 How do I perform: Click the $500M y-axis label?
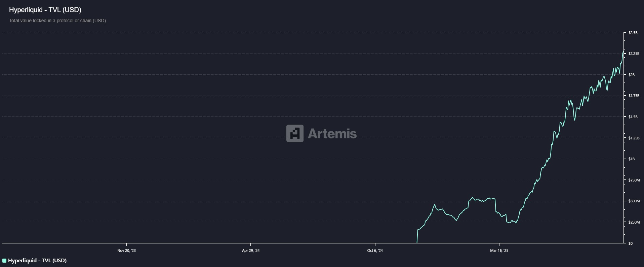click(x=634, y=201)
